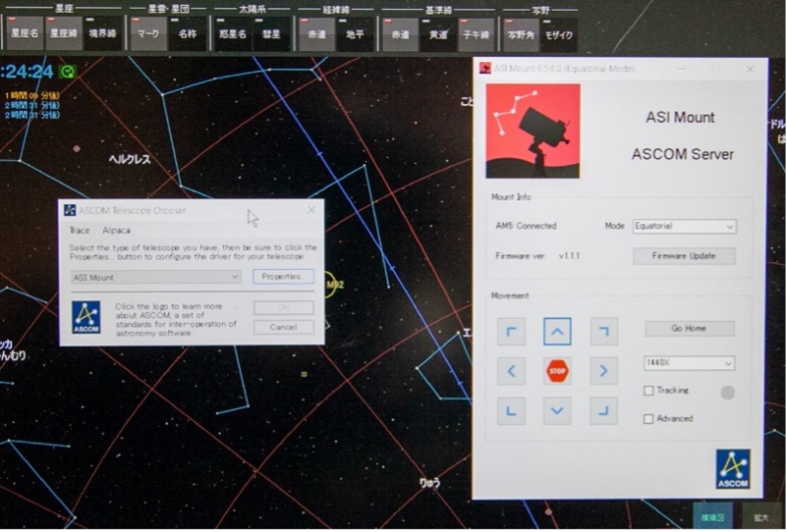Click the green clock icon beside the time
Viewport: 787px width, 532px height.
[67, 72]
